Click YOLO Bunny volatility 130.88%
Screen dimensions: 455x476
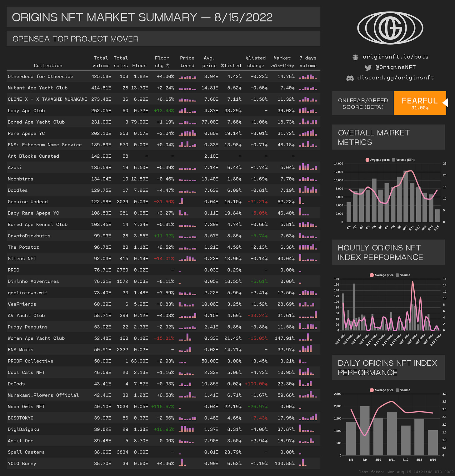pyautogui.click(x=285, y=464)
